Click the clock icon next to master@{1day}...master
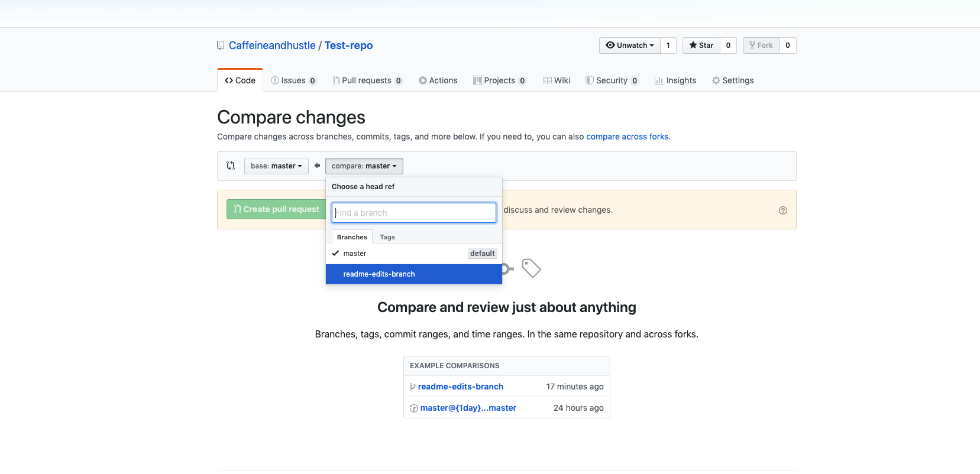980x474 pixels. click(414, 408)
